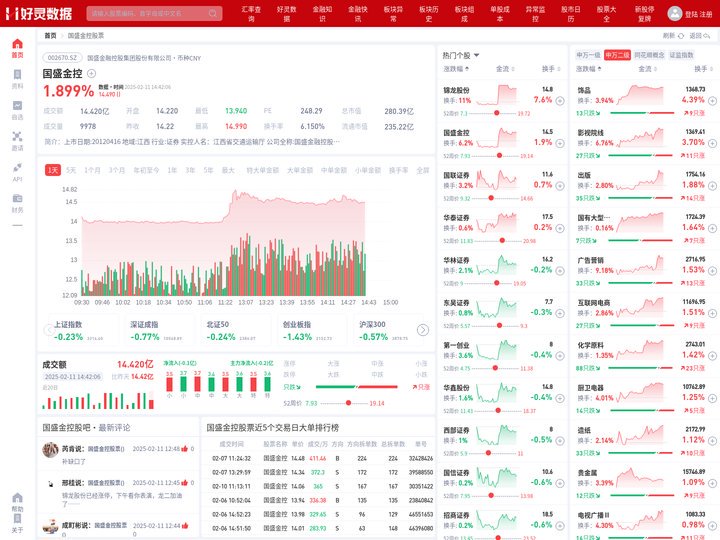Click plus icon beside 国联证券
Viewport: 720px width, 540px height.
point(560,186)
